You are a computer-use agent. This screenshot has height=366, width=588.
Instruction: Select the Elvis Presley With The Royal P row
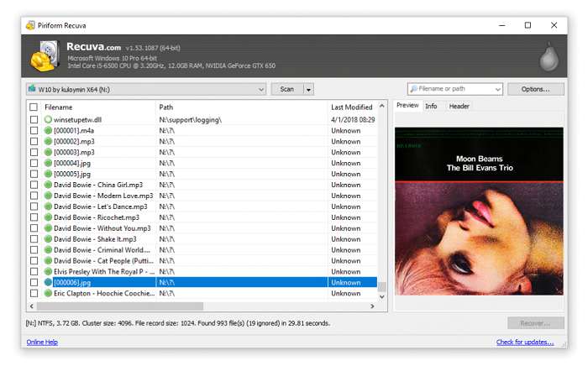[202, 272]
